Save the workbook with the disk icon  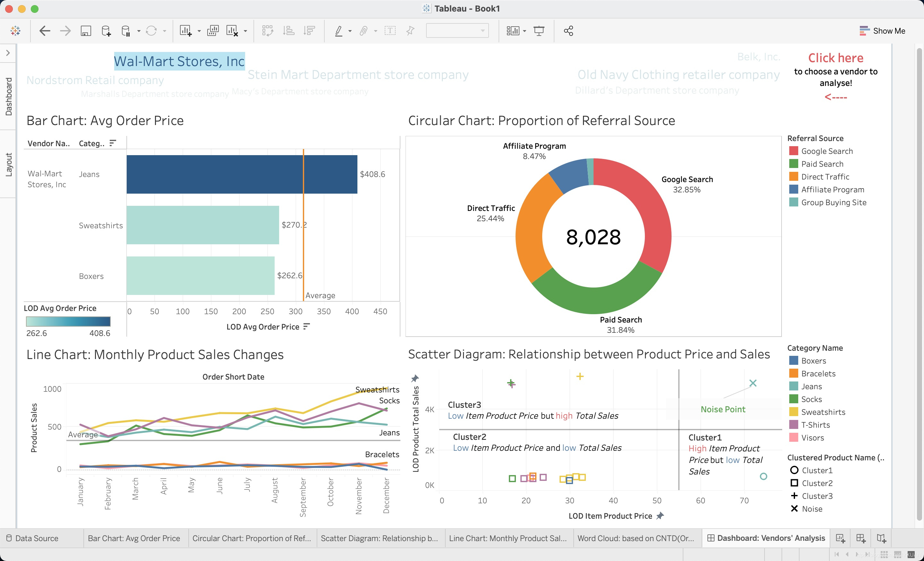[x=86, y=31]
